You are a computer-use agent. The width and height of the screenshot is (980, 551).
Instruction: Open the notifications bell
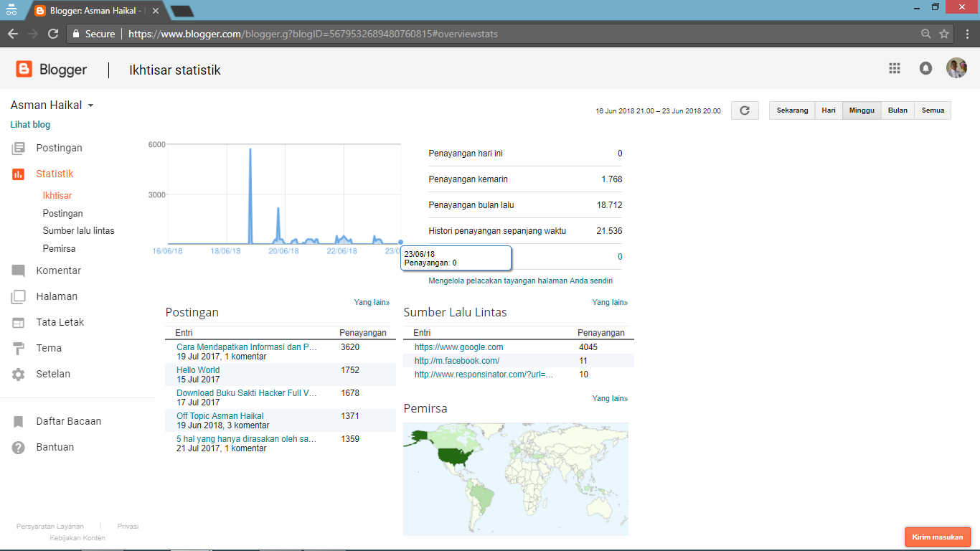tap(925, 68)
